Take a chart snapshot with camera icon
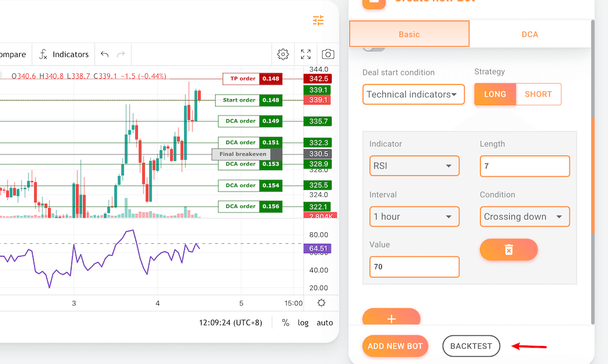Screen dimensions: 608x364 (328, 55)
